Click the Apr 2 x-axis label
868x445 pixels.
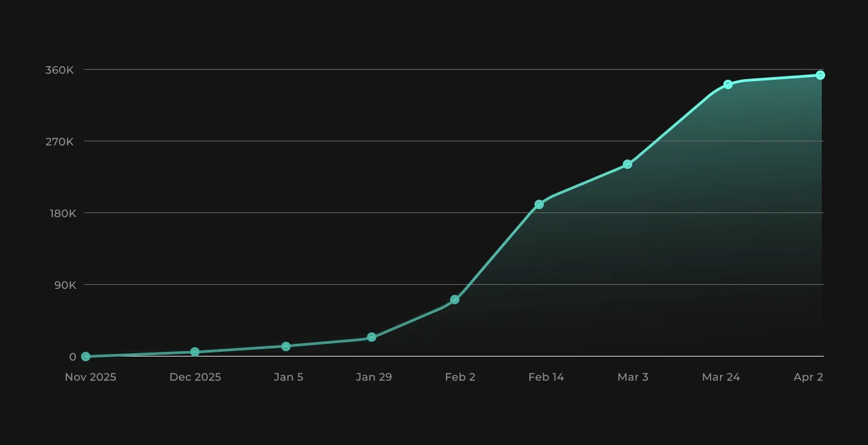(x=808, y=377)
